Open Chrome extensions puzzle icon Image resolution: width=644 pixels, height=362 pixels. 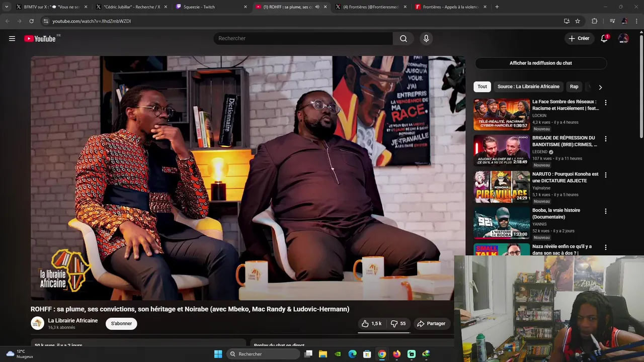pos(594,21)
